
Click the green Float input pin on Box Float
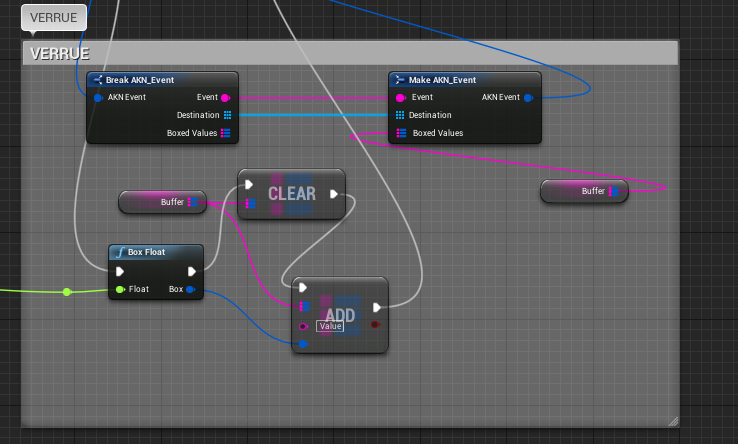(120, 290)
